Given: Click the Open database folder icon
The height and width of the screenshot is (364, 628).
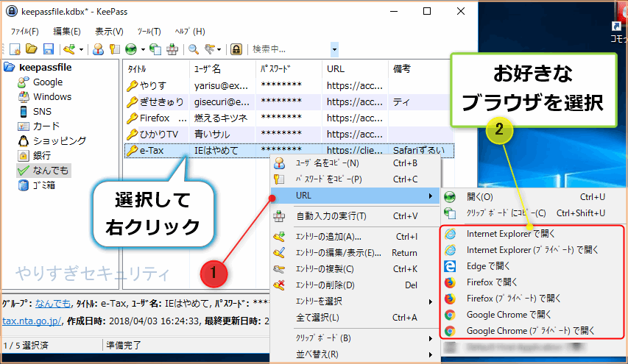Looking at the screenshot, I should tap(32, 49).
